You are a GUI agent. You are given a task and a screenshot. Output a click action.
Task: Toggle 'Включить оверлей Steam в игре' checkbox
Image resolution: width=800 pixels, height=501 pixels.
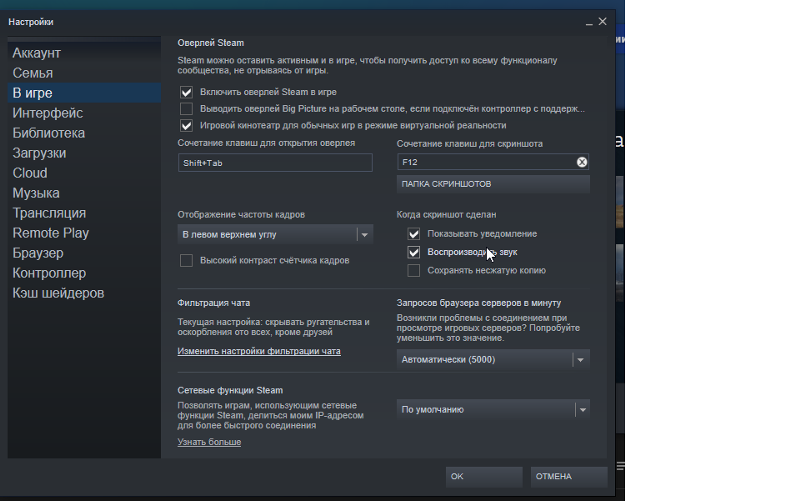point(186,92)
